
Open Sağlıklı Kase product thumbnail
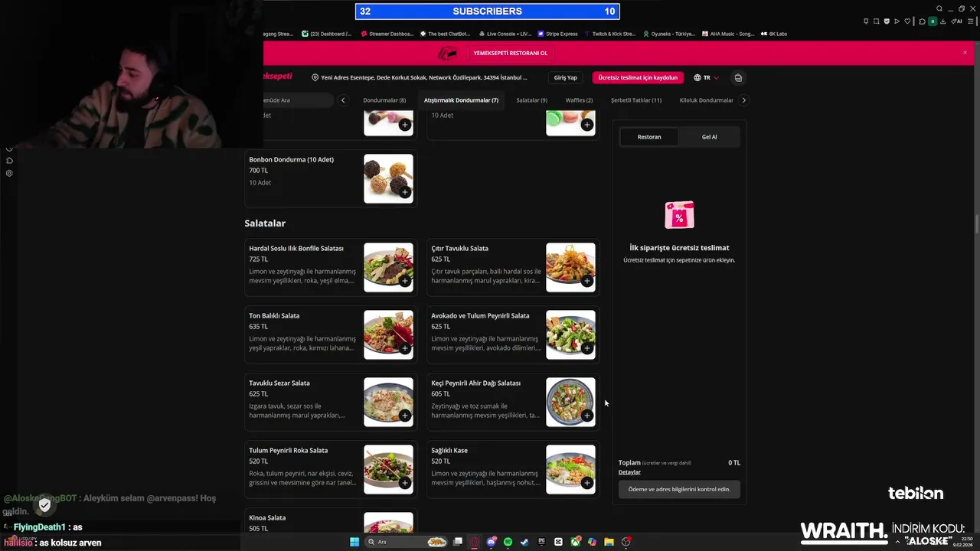tap(570, 469)
